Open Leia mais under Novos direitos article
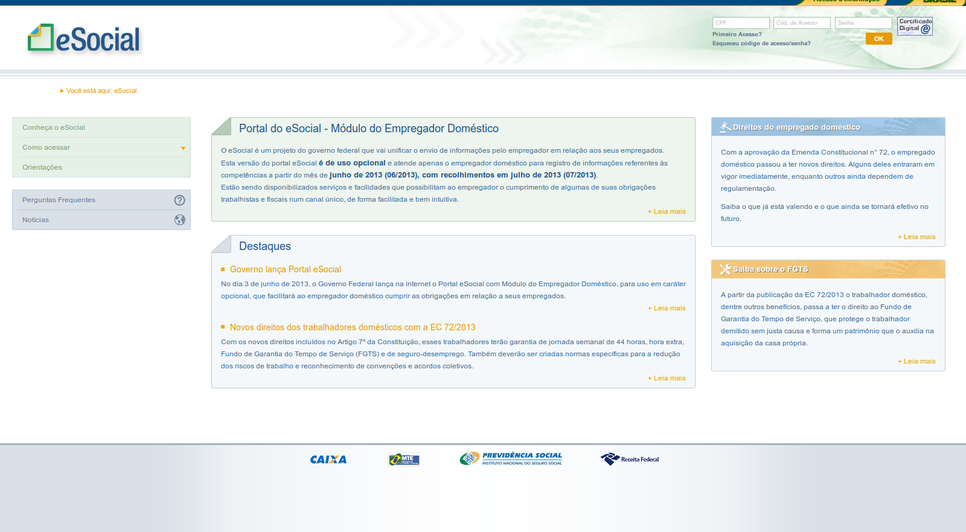This screenshot has height=532, width=966. [667, 378]
